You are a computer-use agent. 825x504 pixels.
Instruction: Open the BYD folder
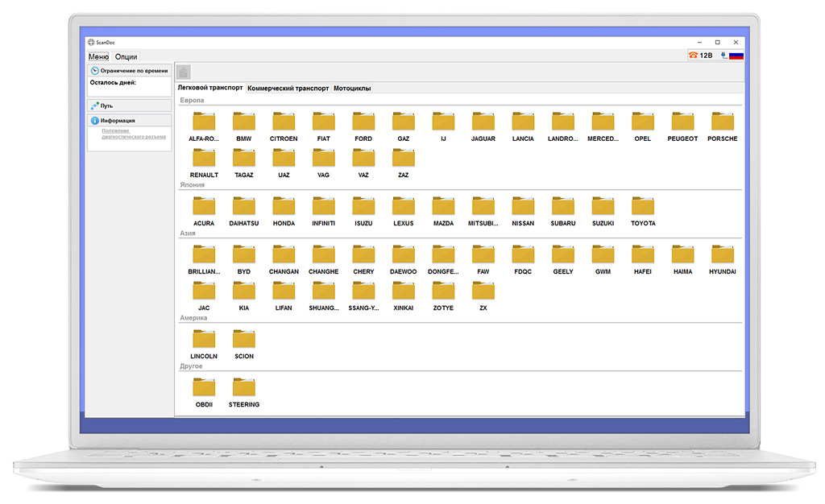click(243, 259)
